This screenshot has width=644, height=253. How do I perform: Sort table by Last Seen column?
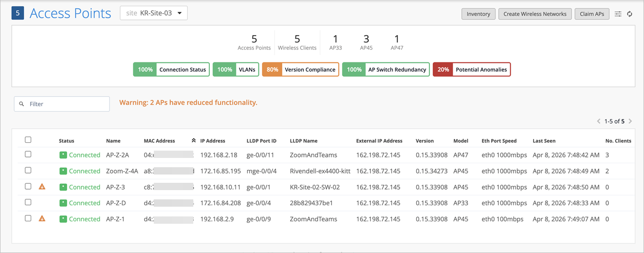coord(544,141)
